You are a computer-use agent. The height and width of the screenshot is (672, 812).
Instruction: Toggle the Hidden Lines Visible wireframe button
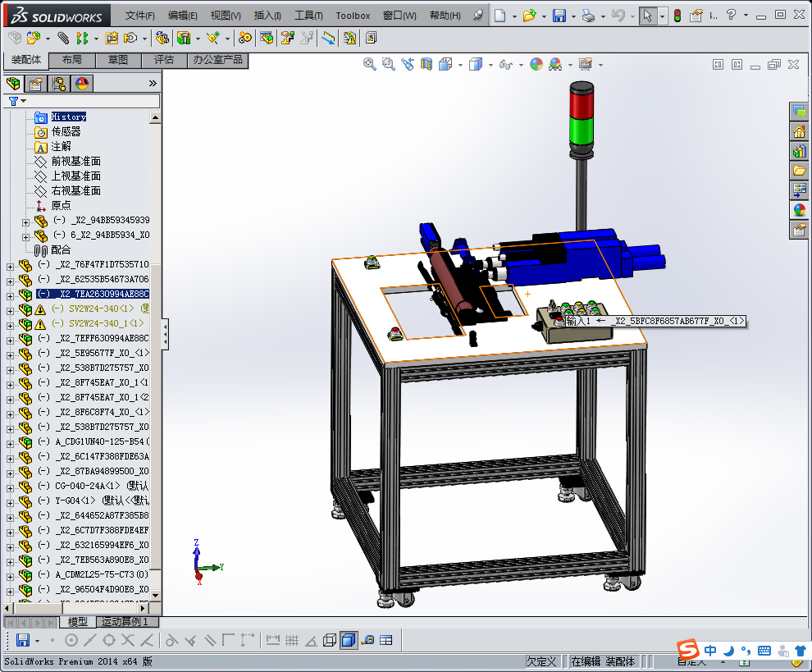click(330, 640)
